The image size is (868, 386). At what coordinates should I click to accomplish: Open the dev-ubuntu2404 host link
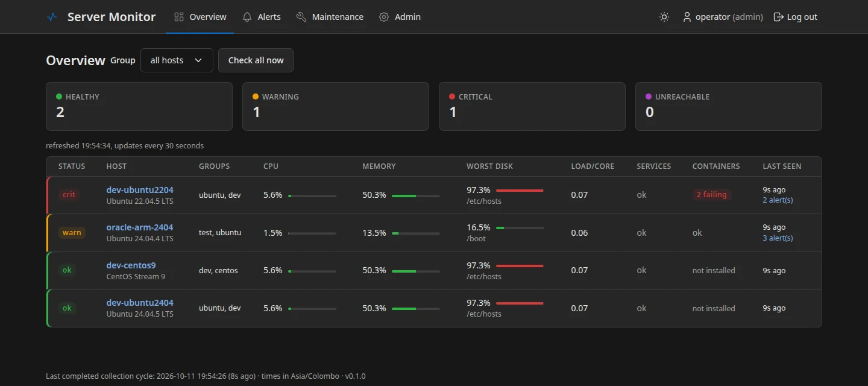click(x=140, y=303)
